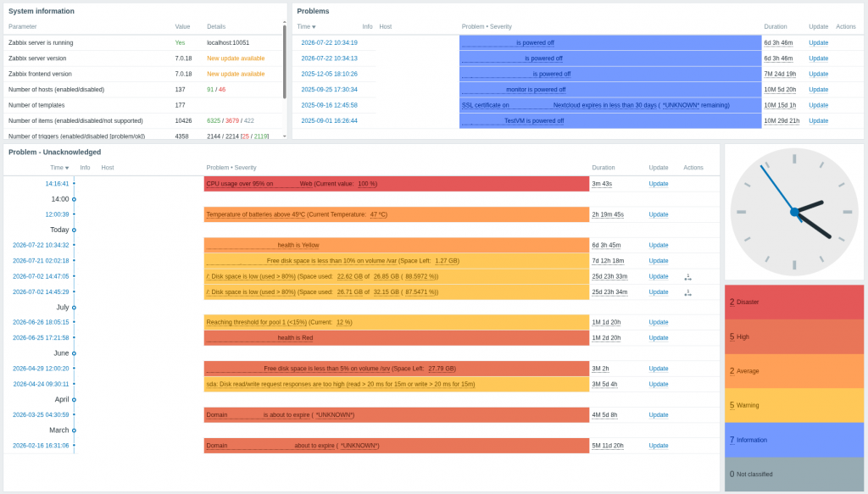
Task: Click Update for health is Red
Action: tap(658, 337)
